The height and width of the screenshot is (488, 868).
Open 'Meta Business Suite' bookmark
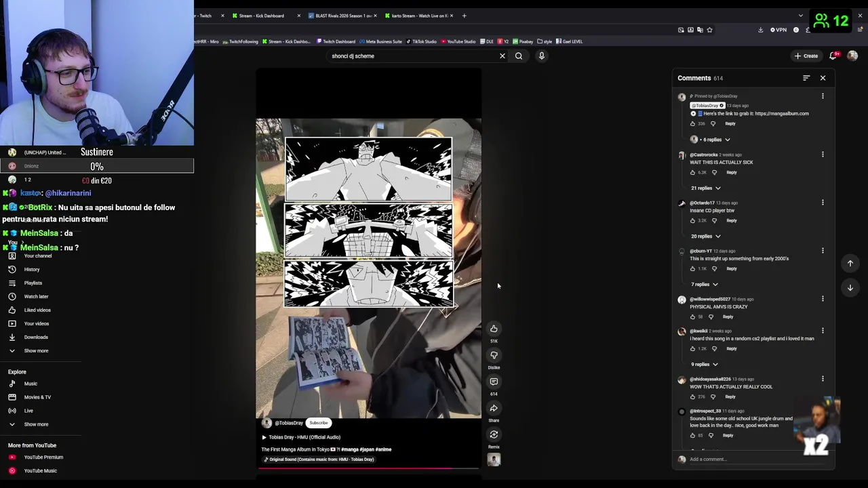coord(380,41)
